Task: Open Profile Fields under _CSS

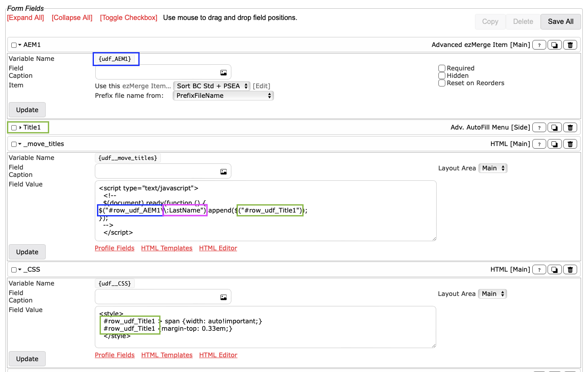Action: [x=115, y=355]
